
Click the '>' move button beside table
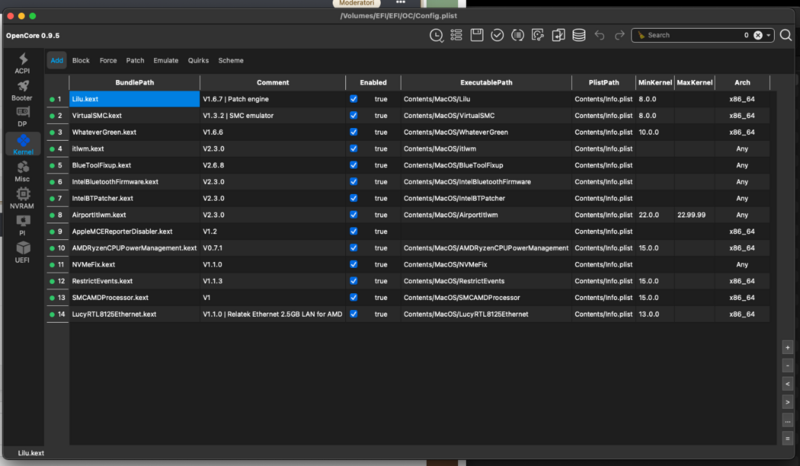787,402
